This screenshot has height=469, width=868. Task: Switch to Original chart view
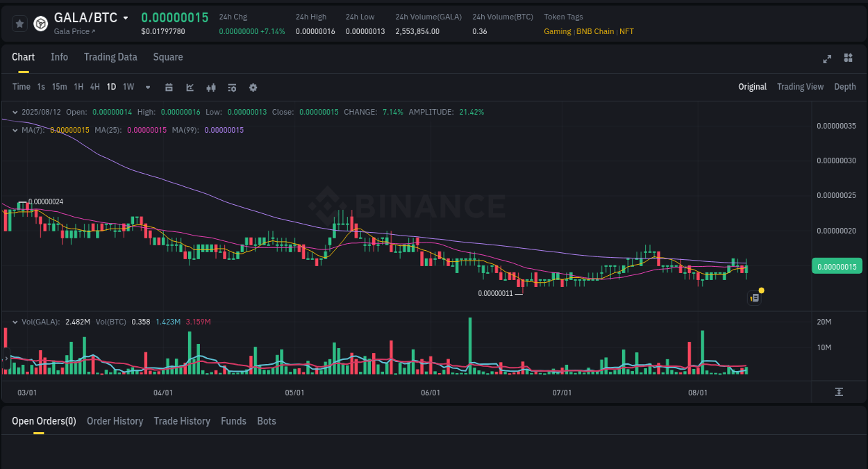pos(752,87)
